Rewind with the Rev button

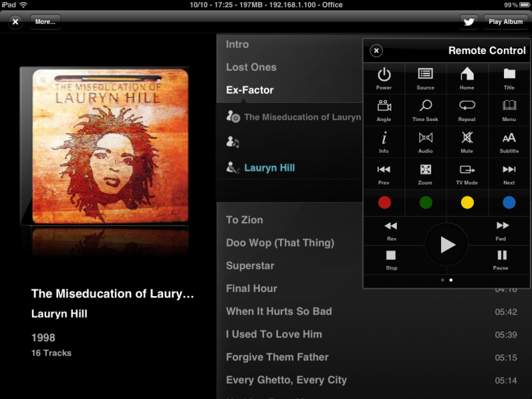coord(391,231)
